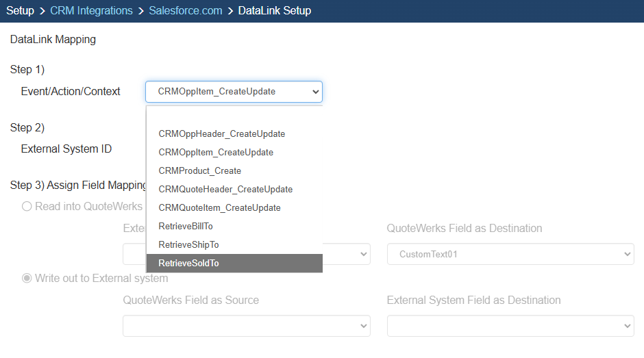Choose CRMOppHeader_CreateUpdate from the list
The width and height of the screenshot is (644, 358).
pyautogui.click(x=221, y=134)
